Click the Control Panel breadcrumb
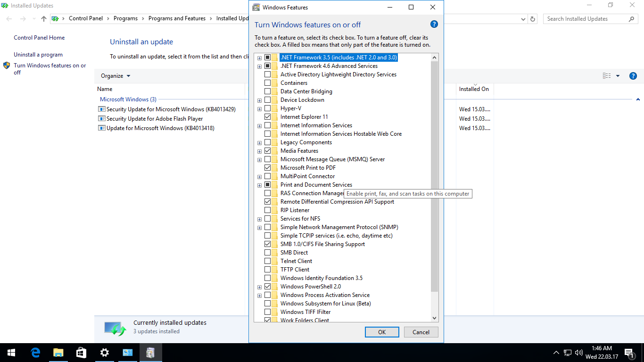This screenshot has width=644, height=362. [86, 18]
